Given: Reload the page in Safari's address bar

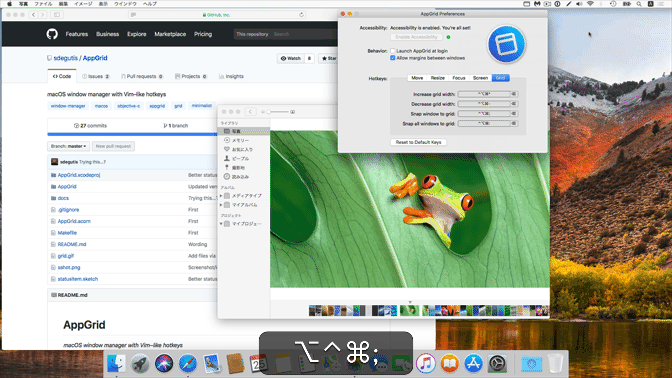Looking at the screenshot, I should click(x=301, y=15).
